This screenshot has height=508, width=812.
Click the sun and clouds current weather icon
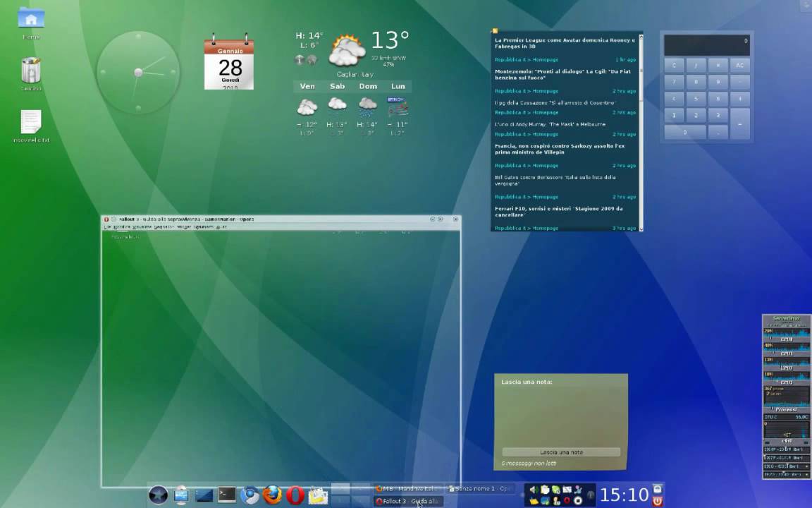click(347, 50)
